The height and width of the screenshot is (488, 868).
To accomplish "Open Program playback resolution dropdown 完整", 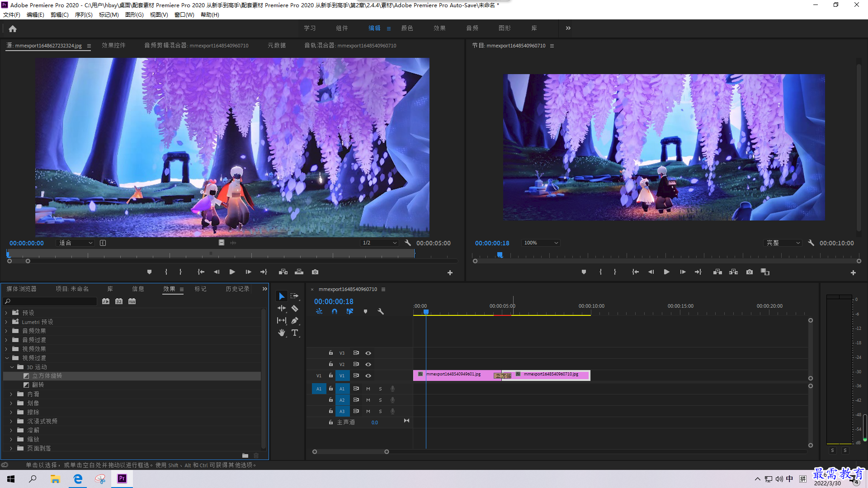I will (783, 243).
